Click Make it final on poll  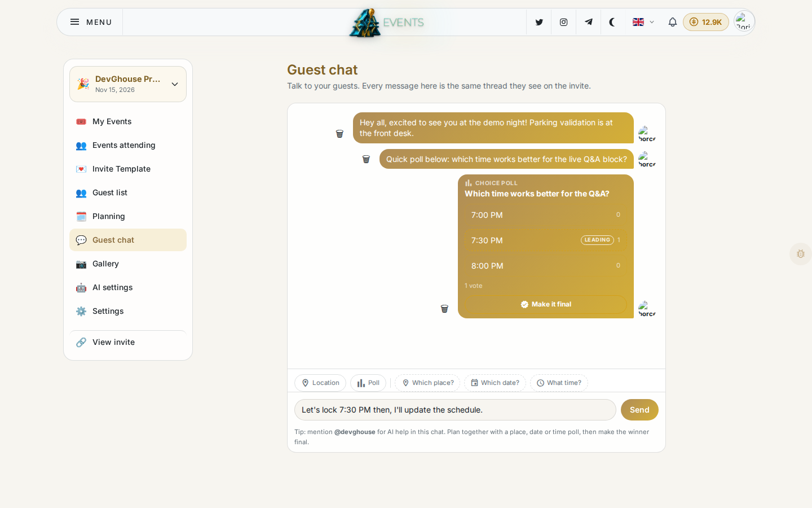546,304
